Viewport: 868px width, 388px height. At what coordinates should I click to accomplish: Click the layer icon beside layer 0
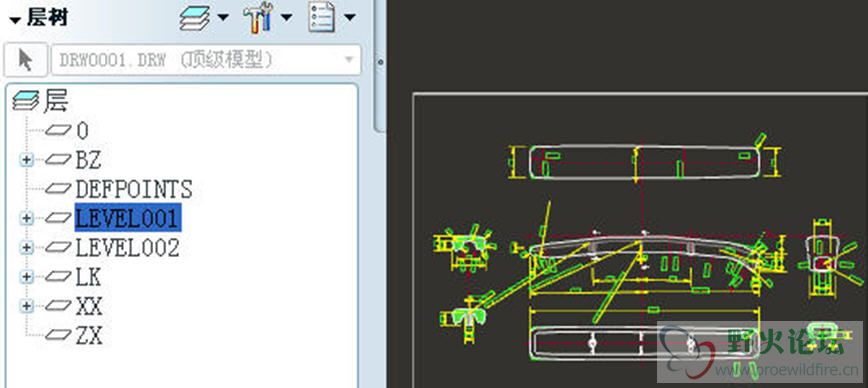58,131
